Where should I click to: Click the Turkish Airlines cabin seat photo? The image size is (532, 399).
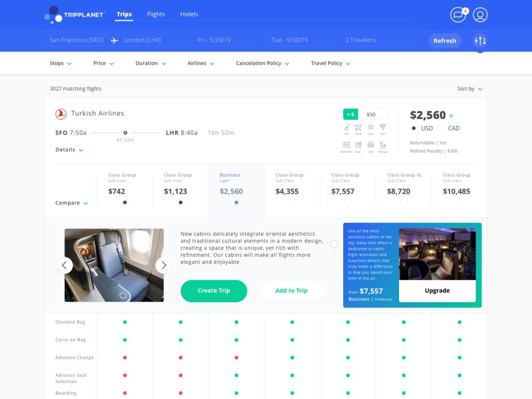coord(114,265)
